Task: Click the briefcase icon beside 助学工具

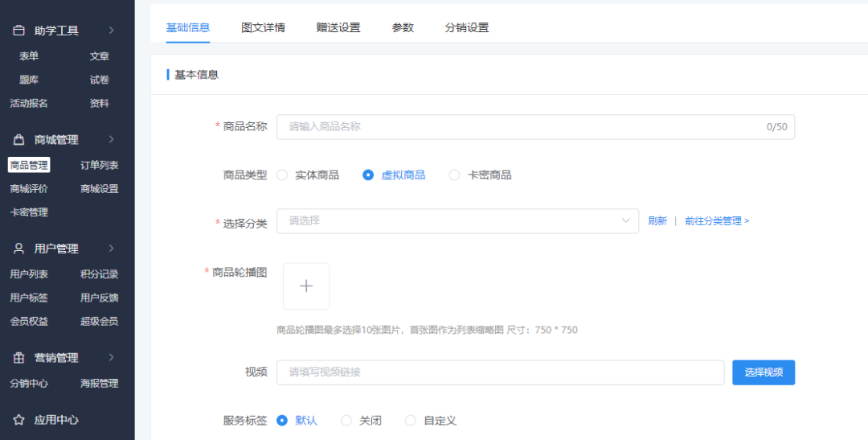Action: (18, 31)
